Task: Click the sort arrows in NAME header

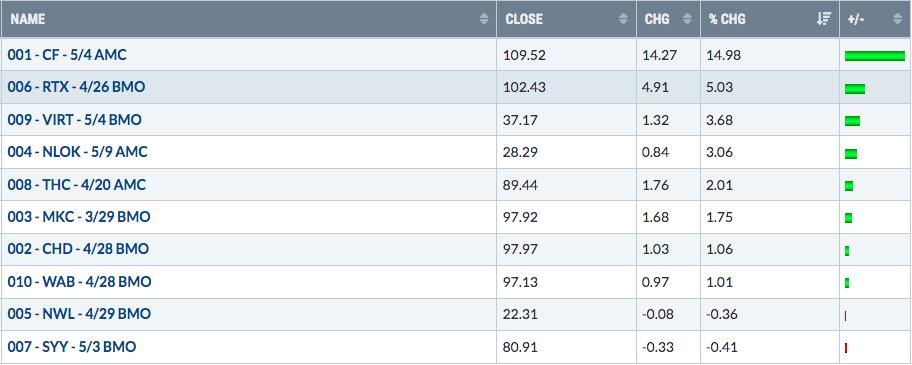Action: (x=484, y=19)
